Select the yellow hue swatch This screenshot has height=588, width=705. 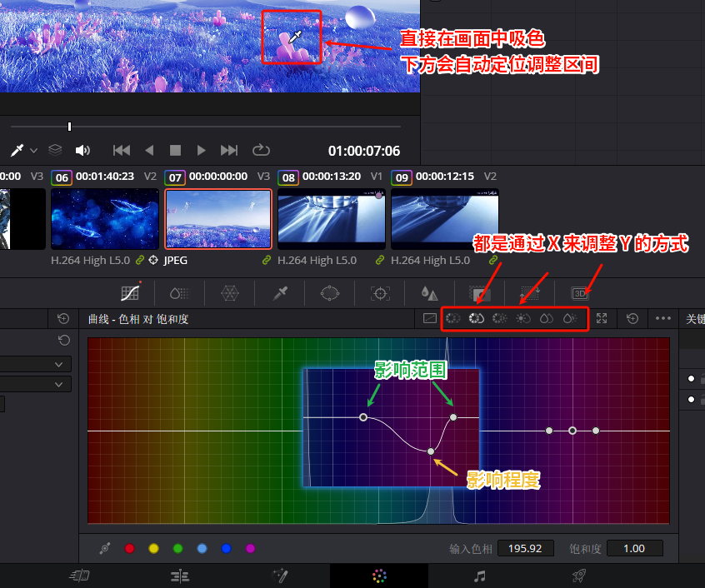tap(154, 549)
